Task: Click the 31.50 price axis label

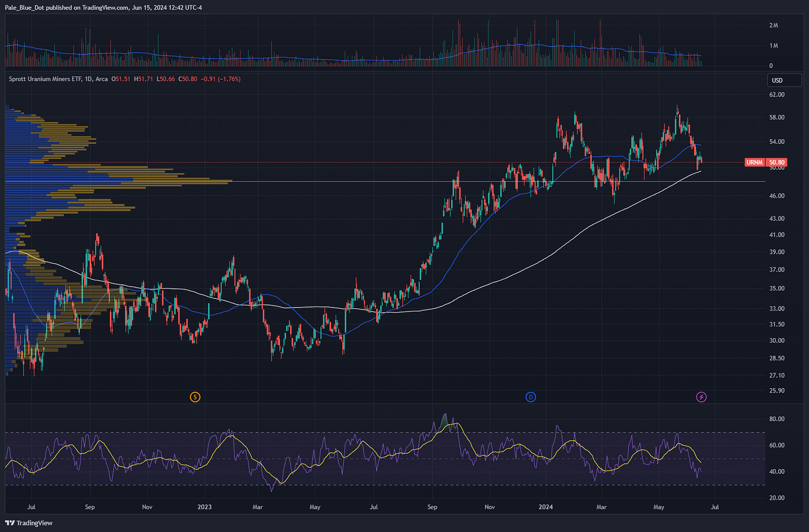Action: coord(777,324)
